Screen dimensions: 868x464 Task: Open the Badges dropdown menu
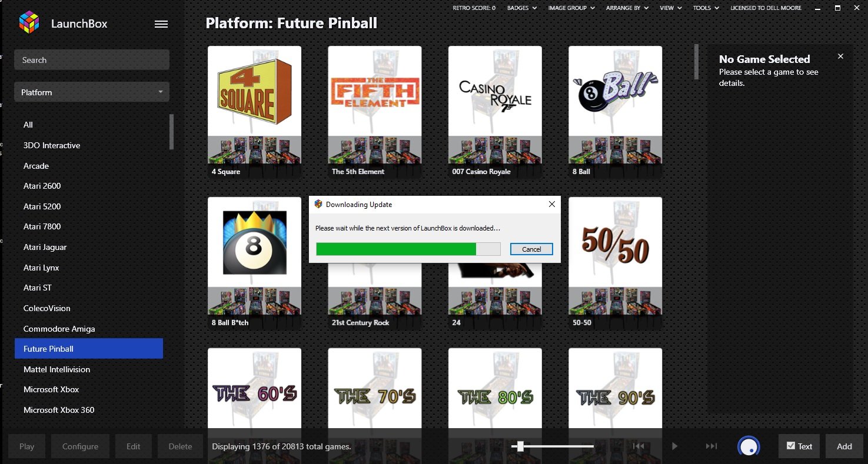(522, 8)
